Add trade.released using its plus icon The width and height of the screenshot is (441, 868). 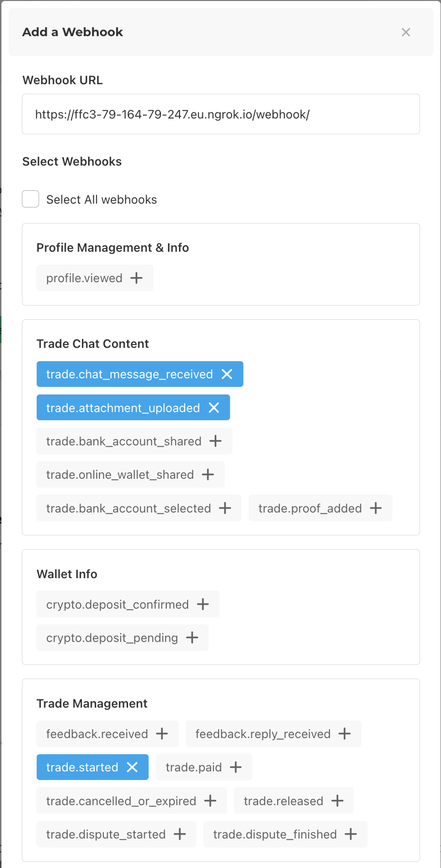[x=337, y=801]
